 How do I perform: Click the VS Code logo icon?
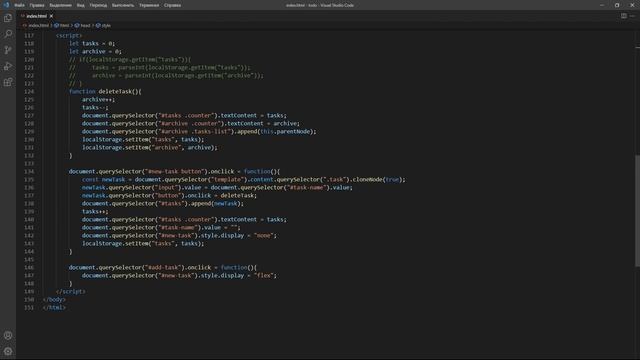pyautogui.click(x=6, y=5)
